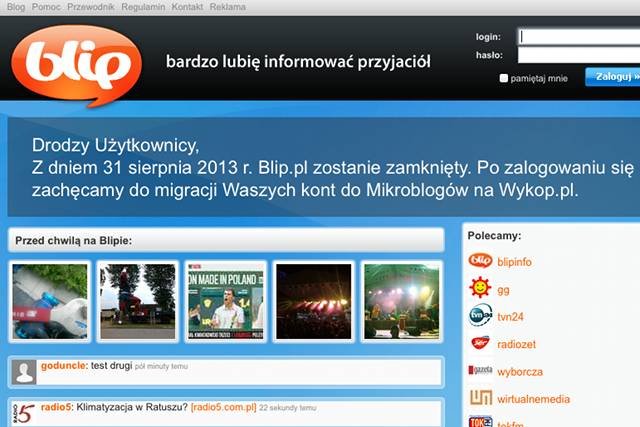Click the tokfm logo icon
This screenshot has width=640, height=427.
[481, 422]
